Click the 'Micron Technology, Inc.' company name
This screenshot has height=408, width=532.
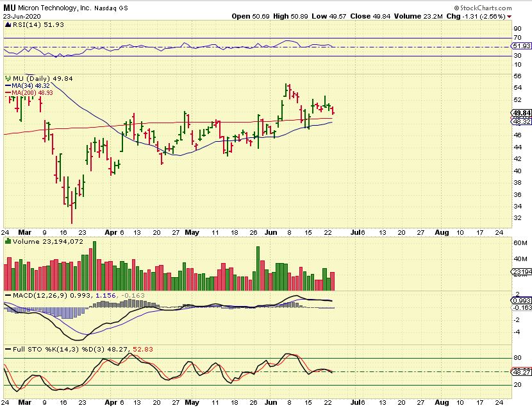(55, 8)
